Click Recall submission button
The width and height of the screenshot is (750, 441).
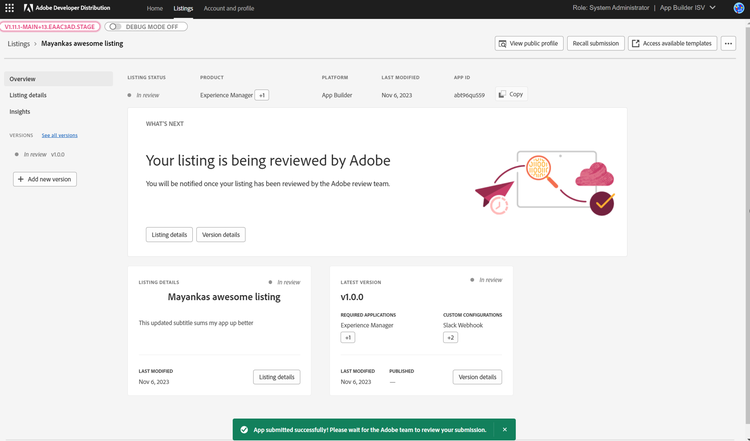596,44
